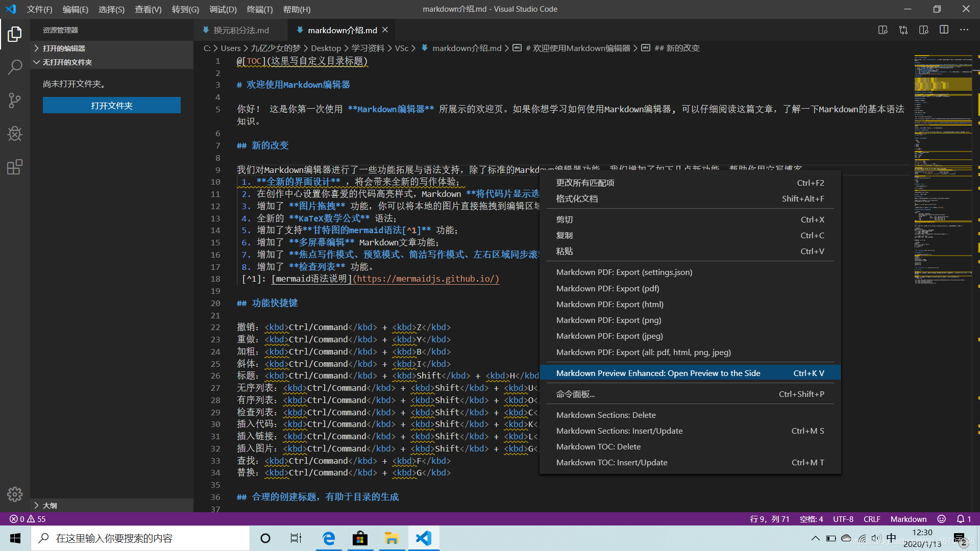This screenshot has height=551, width=980.
Task: Click cursor position 行 9, 列 71
Action: click(770, 519)
